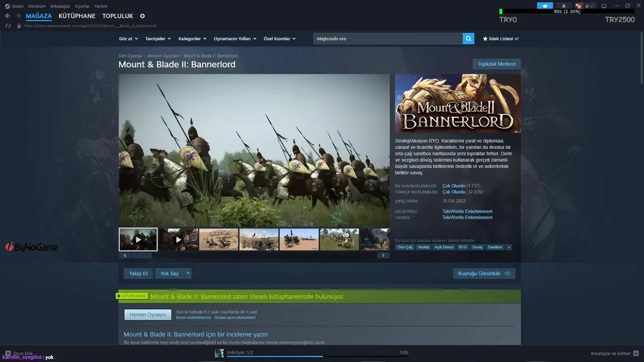The width and height of the screenshot is (644, 362).
Task: Expand the Göz at dropdown
Action: tap(128, 39)
